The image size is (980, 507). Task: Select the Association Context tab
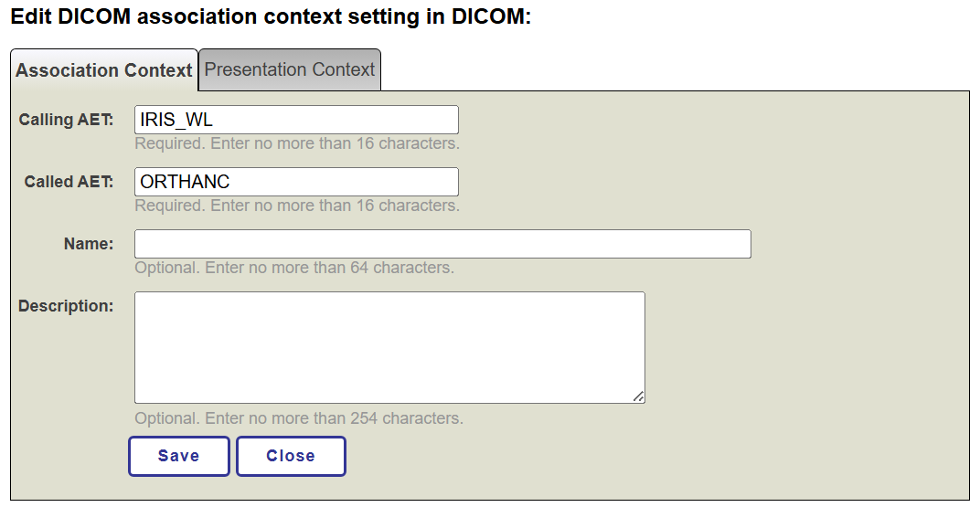pyautogui.click(x=104, y=70)
